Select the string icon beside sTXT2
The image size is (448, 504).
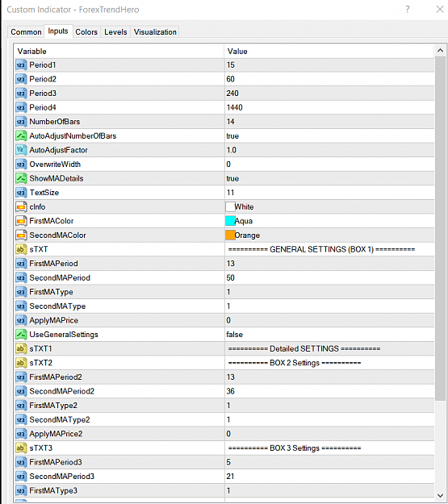click(x=21, y=363)
